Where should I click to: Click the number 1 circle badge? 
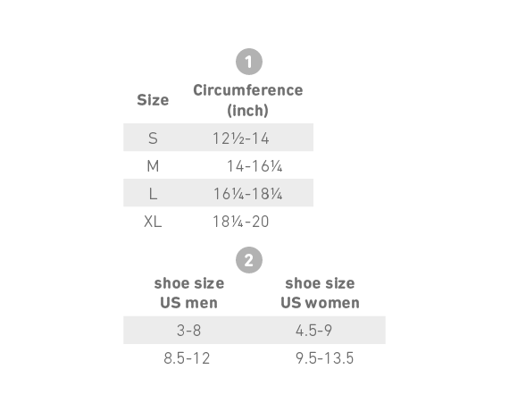click(x=249, y=62)
